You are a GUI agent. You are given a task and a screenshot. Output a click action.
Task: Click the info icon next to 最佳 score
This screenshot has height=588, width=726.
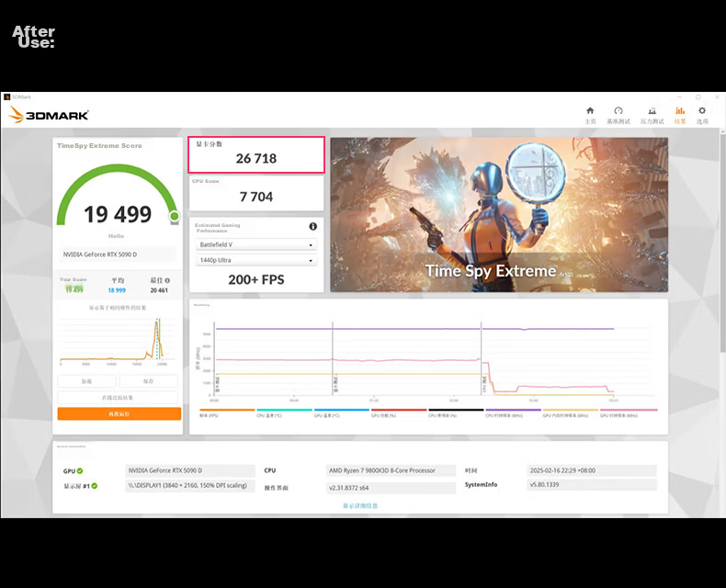(167, 280)
